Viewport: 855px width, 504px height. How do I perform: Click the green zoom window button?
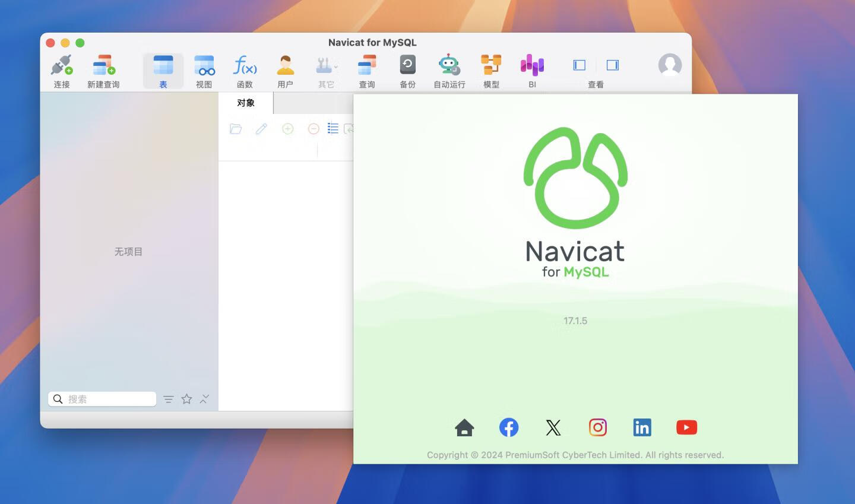pos(80,43)
